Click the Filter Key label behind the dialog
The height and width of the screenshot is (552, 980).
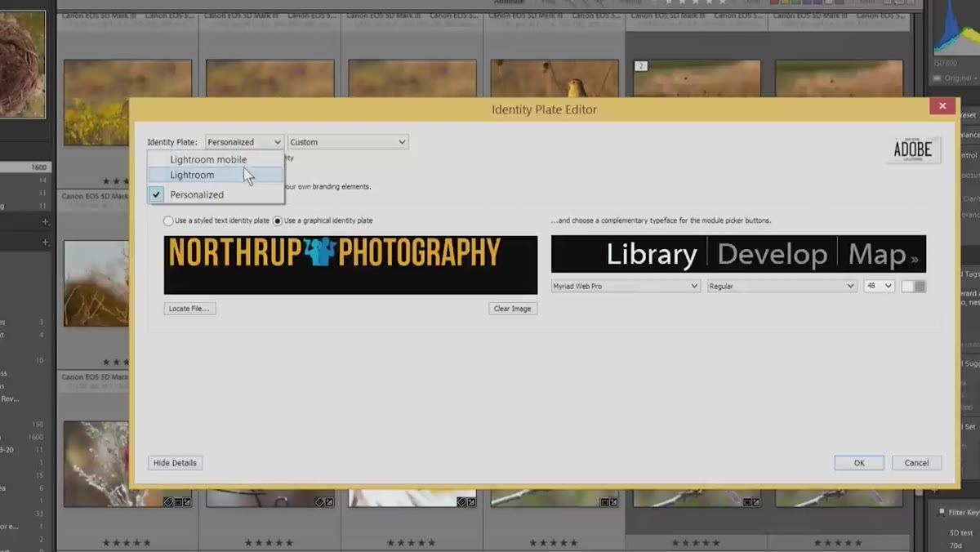coord(964,512)
